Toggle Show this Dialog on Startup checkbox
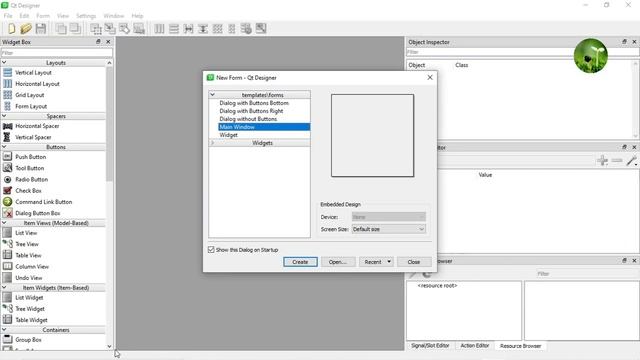The height and width of the screenshot is (360, 640). (211, 249)
